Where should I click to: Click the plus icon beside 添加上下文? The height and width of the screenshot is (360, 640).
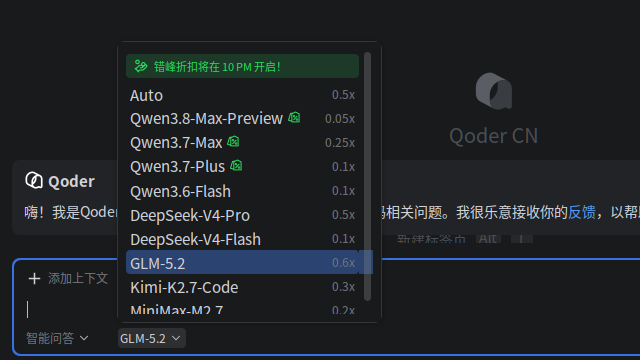pos(34,279)
